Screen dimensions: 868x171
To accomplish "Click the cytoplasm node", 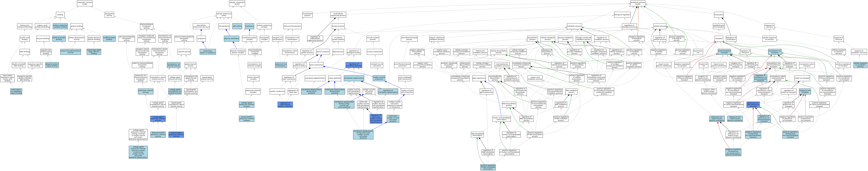I will 201,39.
